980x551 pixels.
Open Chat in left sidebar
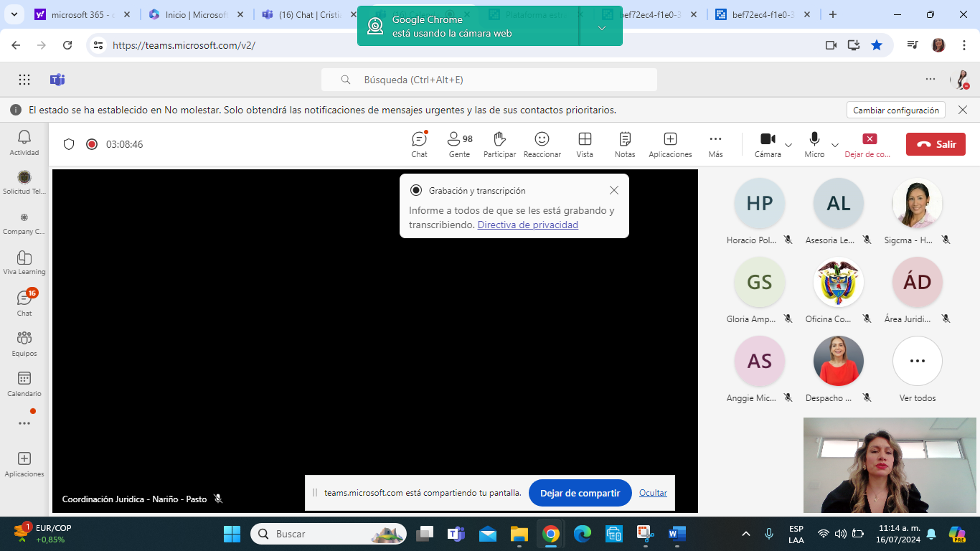24,303
